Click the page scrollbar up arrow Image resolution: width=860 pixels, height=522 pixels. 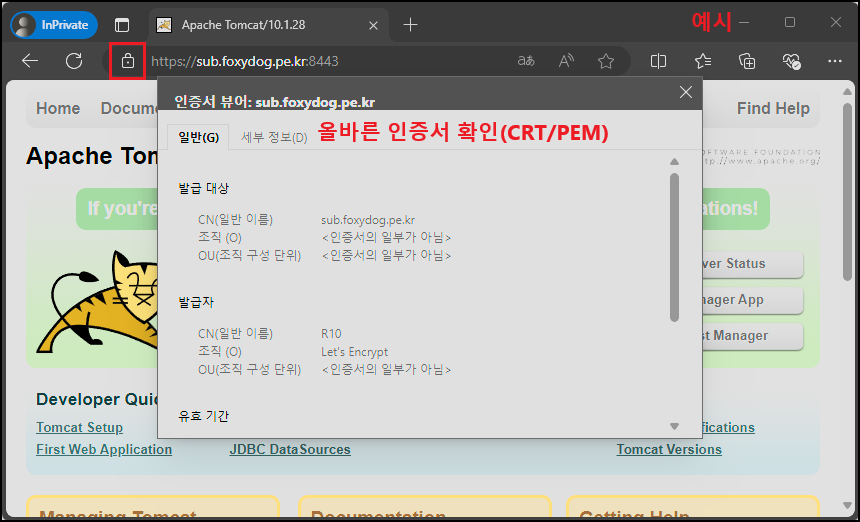[x=847, y=92]
